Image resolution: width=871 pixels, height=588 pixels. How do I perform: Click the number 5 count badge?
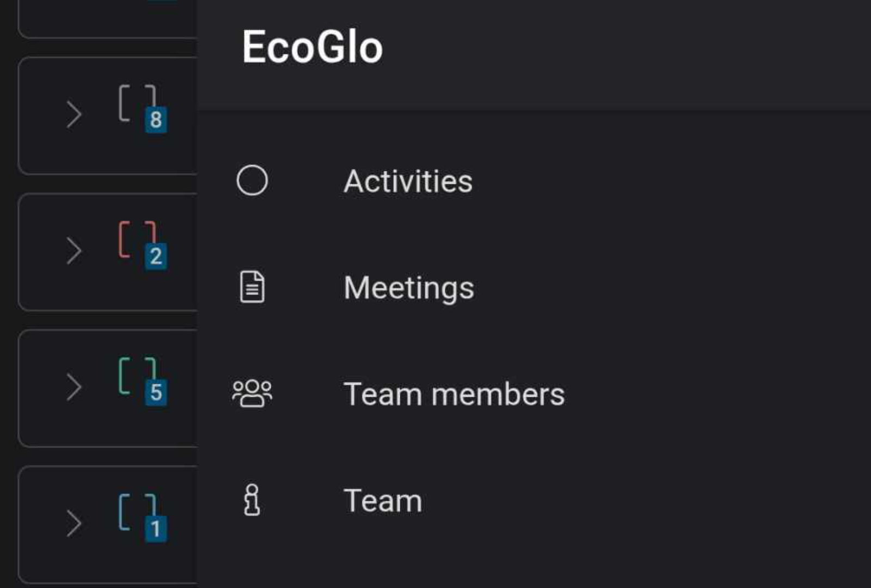tap(156, 392)
